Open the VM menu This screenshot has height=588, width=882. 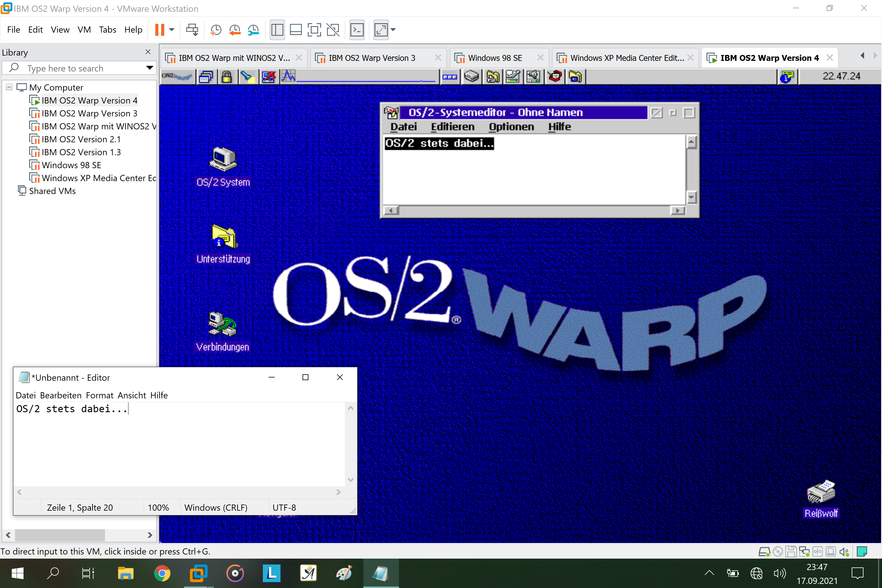pyautogui.click(x=84, y=30)
